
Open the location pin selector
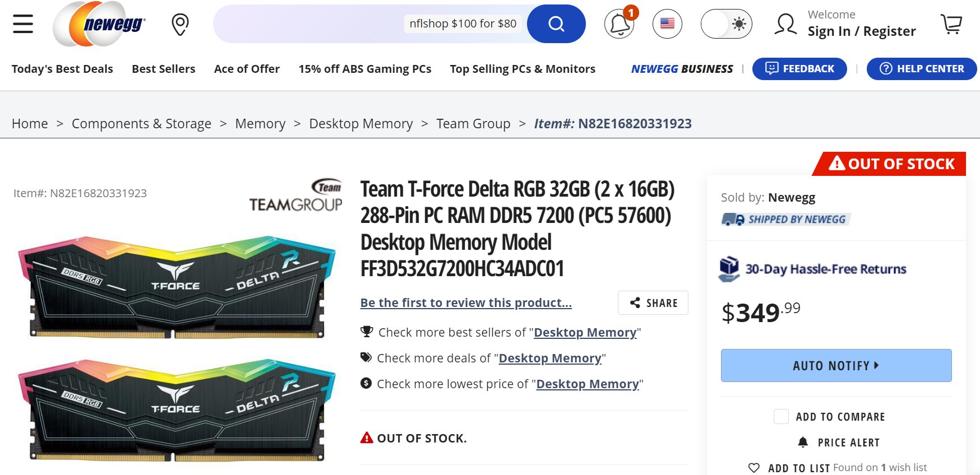[180, 25]
